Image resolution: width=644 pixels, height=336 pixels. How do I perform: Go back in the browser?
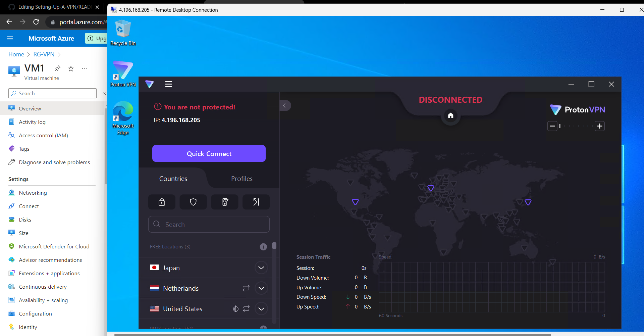point(9,22)
